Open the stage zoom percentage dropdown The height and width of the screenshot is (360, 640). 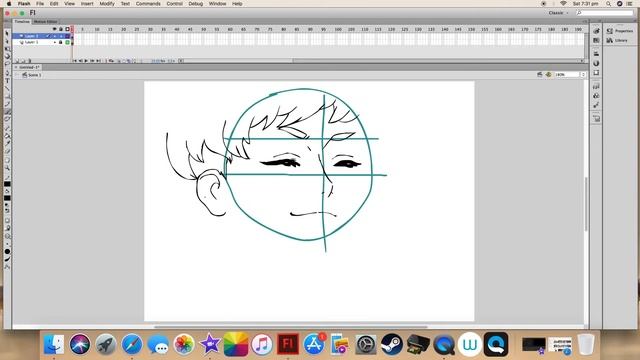(x=583, y=75)
